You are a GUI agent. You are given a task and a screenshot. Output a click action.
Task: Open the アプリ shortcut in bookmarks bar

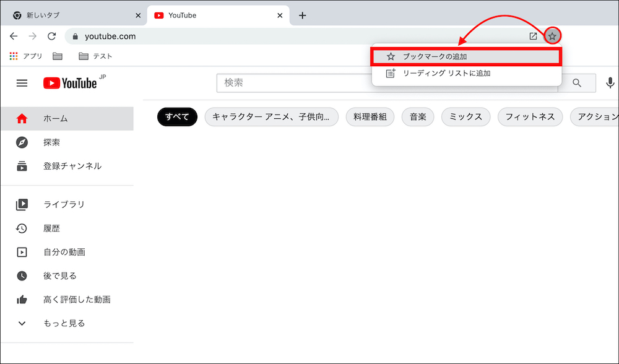coord(26,56)
